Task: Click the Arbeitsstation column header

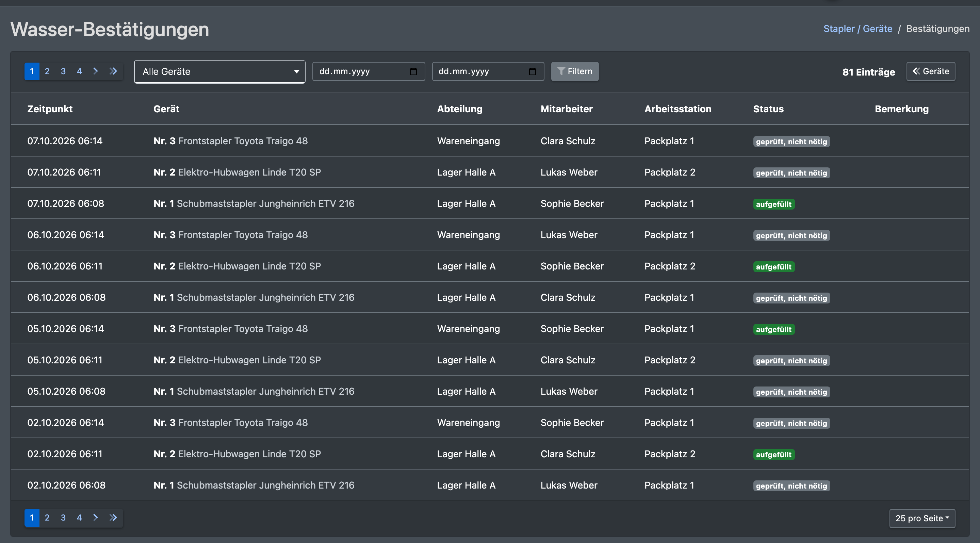Action: [677, 109]
